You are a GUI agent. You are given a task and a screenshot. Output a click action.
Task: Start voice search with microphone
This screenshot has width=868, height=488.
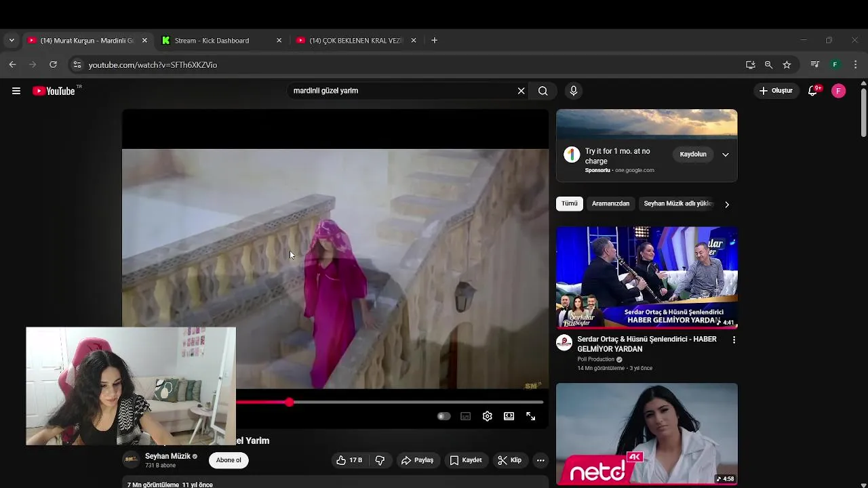574,91
